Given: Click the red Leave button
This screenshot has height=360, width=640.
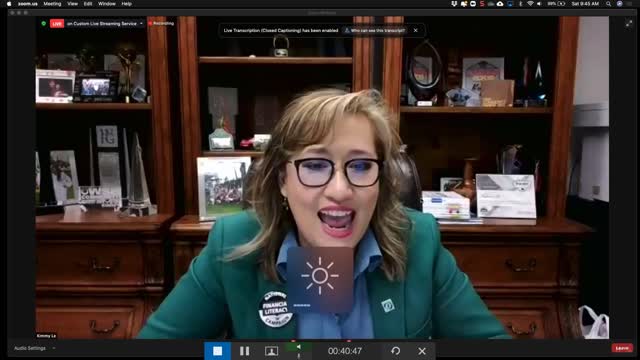Looking at the screenshot, I should [622, 348].
